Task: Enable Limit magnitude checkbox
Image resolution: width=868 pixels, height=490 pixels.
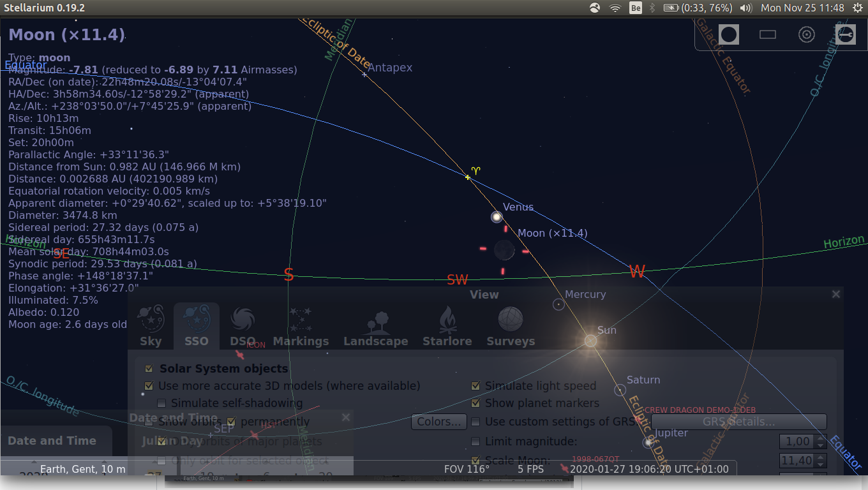Action: (x=475, y=441)
